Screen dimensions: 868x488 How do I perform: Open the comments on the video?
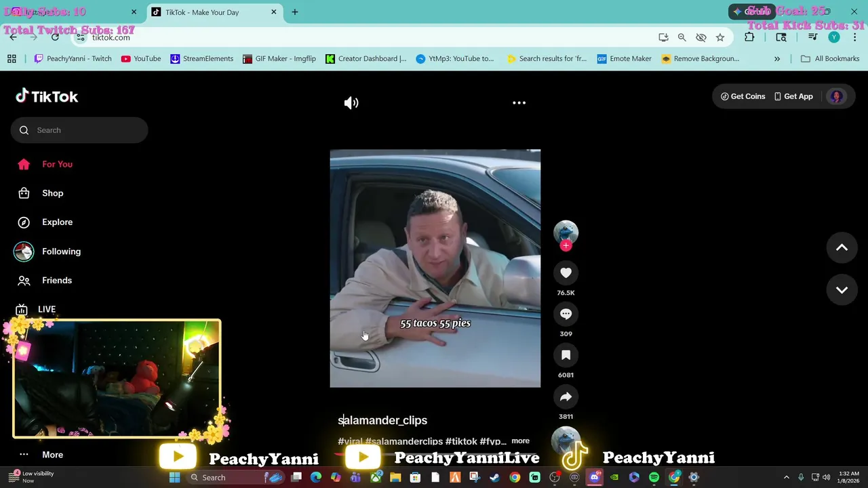[566, 314]
